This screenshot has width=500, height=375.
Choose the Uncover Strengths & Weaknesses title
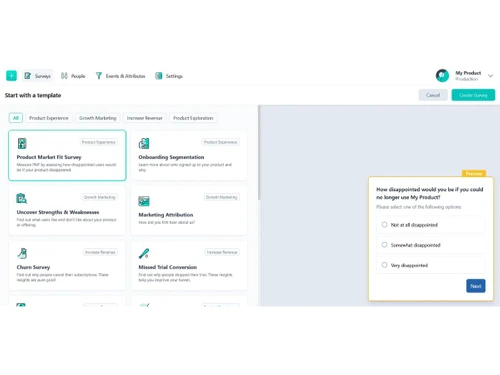pos(58,212)
